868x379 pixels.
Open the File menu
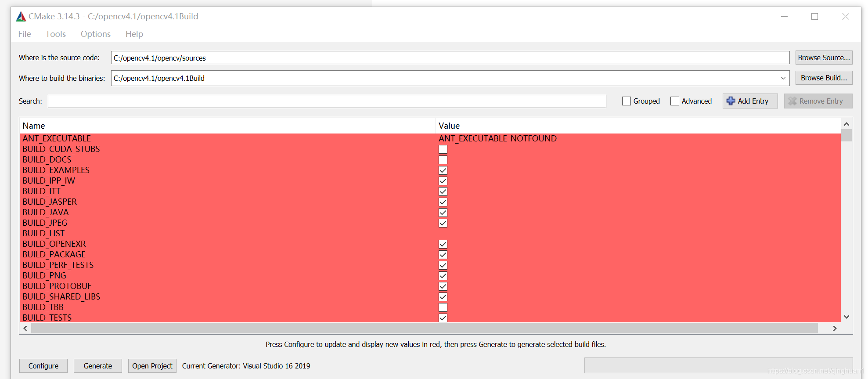coord(25,34)
